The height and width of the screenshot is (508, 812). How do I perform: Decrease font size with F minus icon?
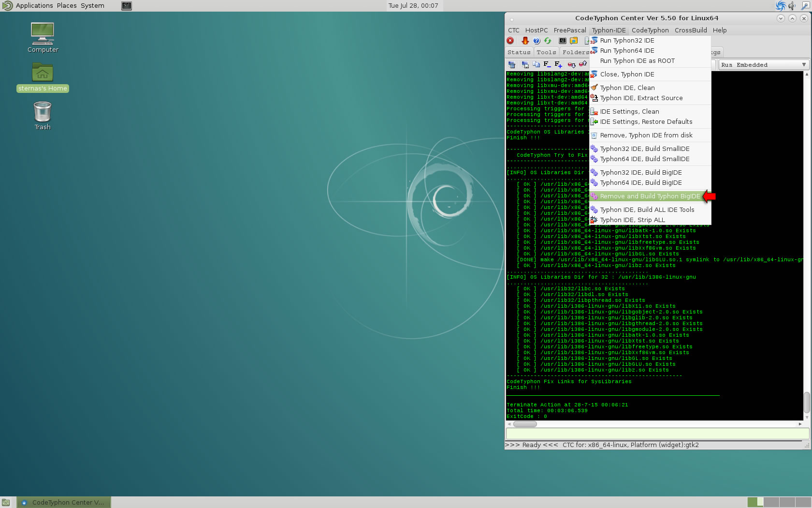(x=547, y=64)
